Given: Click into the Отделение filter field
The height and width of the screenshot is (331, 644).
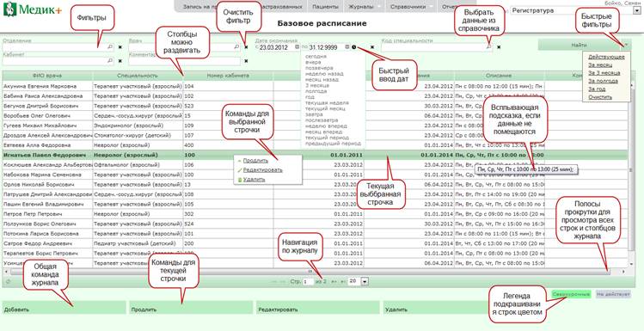Looking at the screenshot, I should pos(58,47).
